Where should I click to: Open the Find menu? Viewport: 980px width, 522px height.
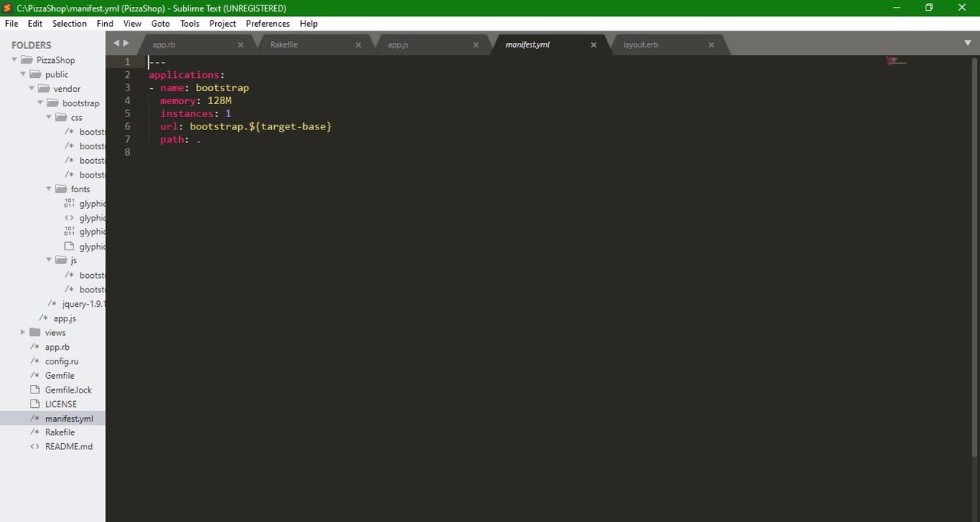[105, 24]
